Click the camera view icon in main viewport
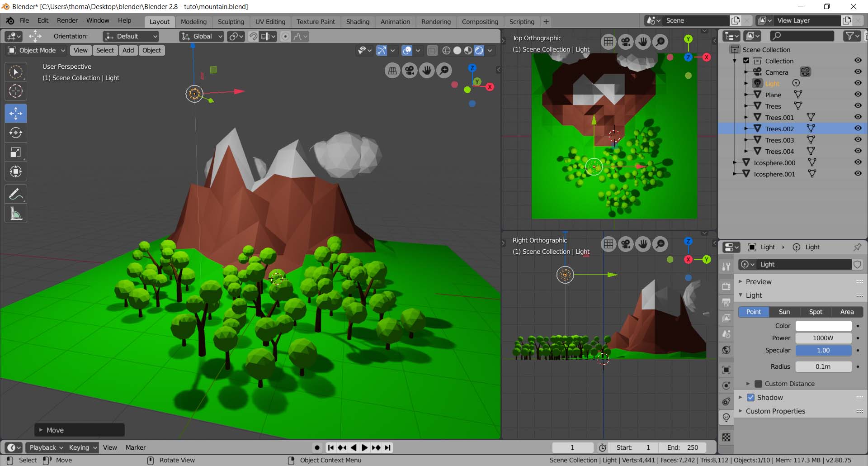868x466 pixels. pyautogui.click(x=410, y=70)
